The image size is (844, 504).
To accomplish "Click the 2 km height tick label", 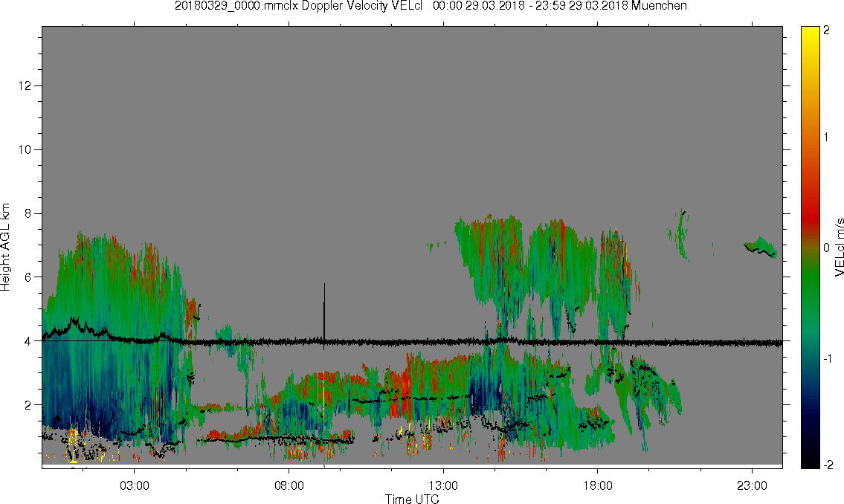I will pyautogui.click(x=28, y=405).
